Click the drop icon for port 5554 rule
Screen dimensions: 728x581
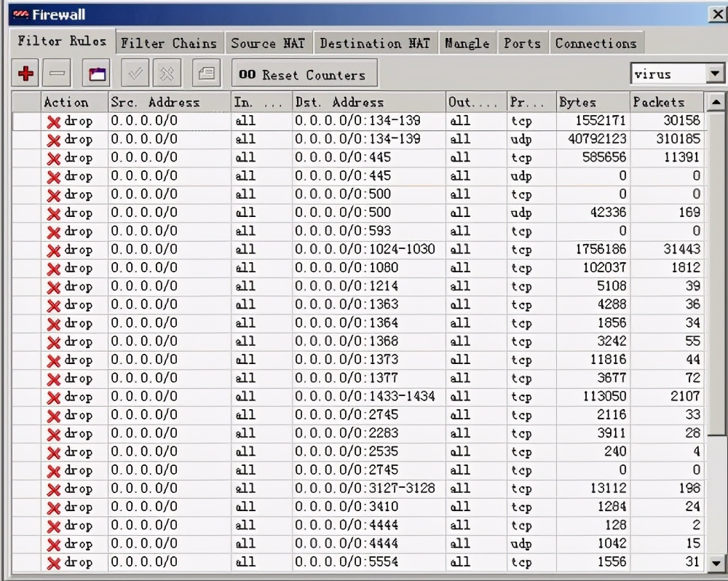coord(53,563)
